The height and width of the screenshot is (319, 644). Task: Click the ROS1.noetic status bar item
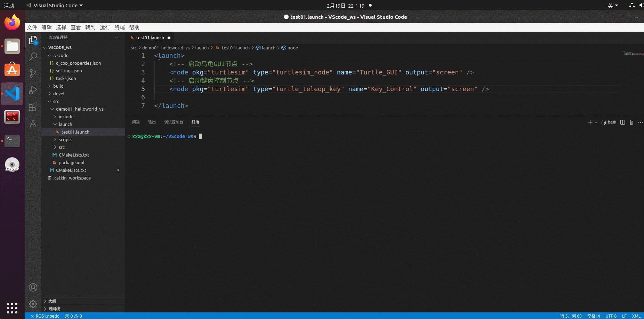click(45, 316)
